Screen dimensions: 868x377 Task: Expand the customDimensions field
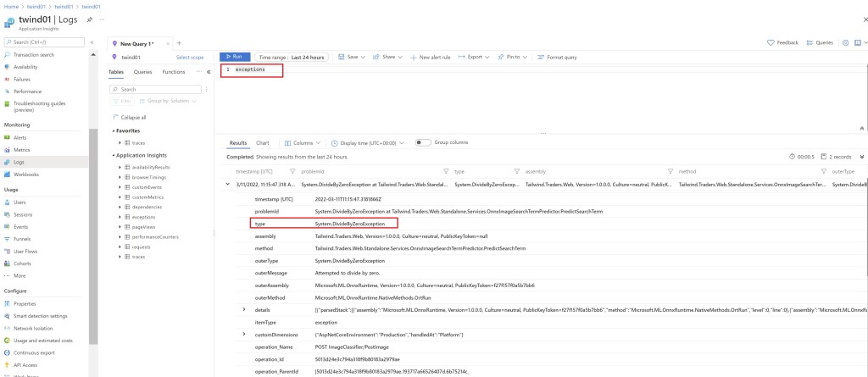tap(245, 335)
